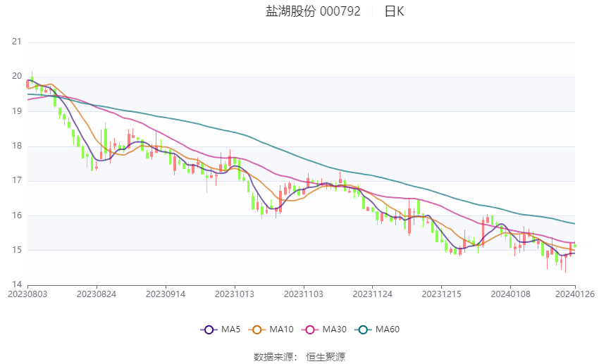Toggle the MA60 legend series
The width and height of the screenshot is (599, 364).
click(377, 330)
